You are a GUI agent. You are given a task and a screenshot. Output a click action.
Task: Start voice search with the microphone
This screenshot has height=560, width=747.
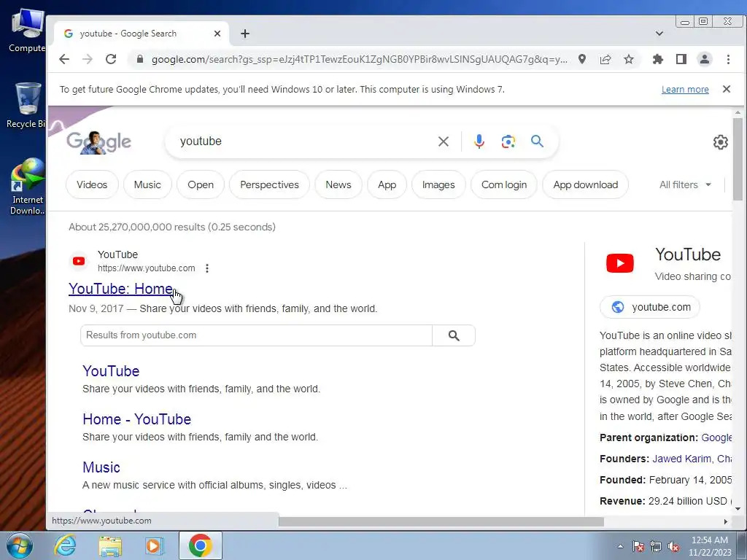(479, 141)
